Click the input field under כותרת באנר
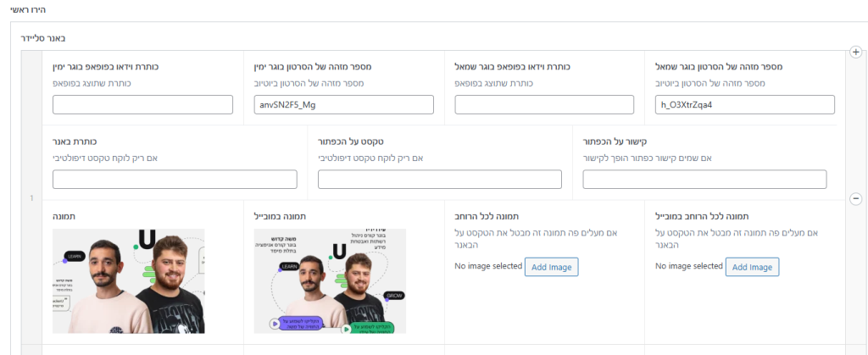Screen dimensions: 868x355 (175, 180)
